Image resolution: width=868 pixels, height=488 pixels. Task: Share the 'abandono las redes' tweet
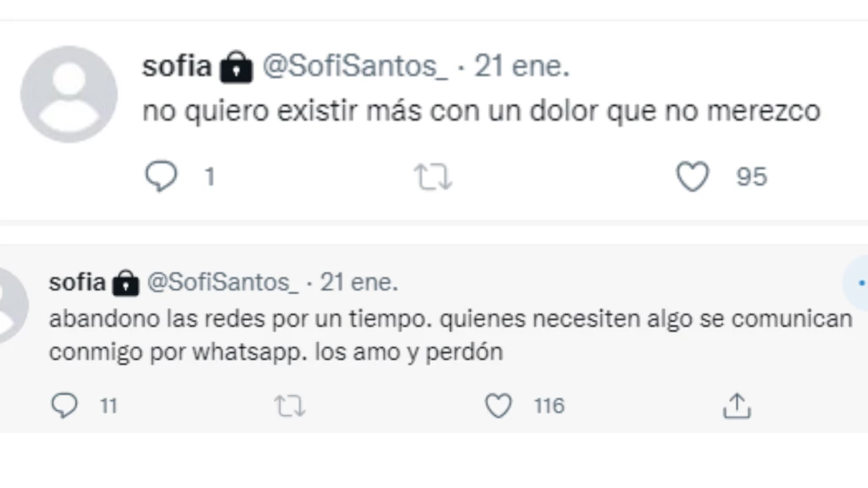(x=736, y=407)
